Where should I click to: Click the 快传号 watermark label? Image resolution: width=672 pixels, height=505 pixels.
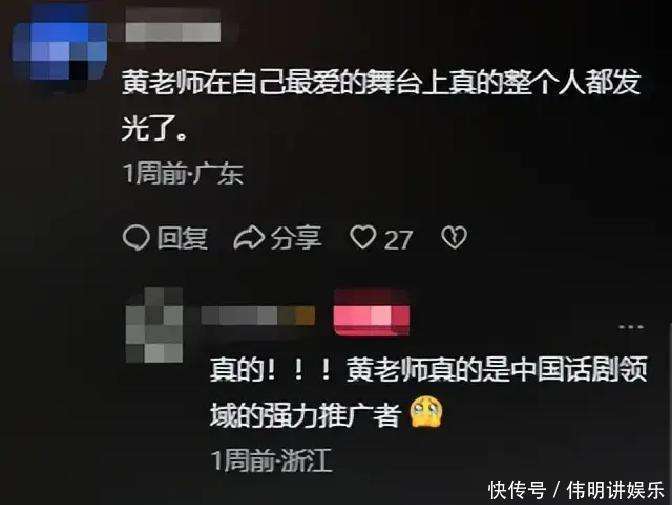[x=517, y=490]
